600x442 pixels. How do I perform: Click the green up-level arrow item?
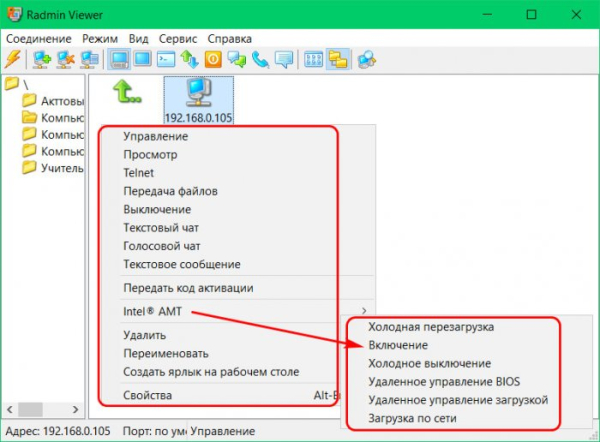pos(126,93)
